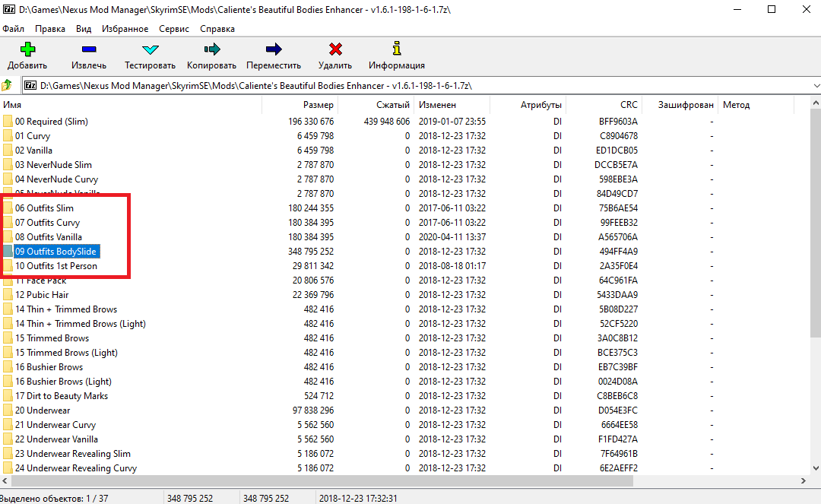Sort list by Имя column header
The image size is (821, 504).
12,105
